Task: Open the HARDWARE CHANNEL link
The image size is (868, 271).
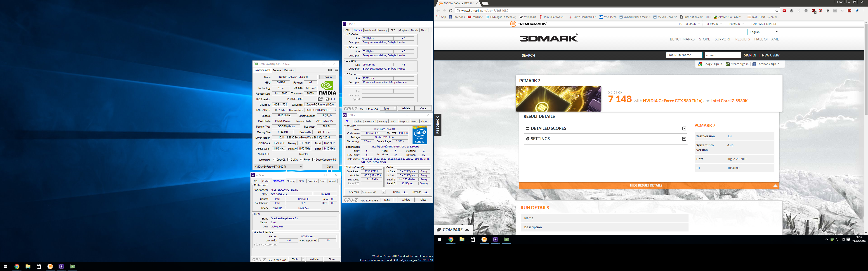Action: pos(764,24)
